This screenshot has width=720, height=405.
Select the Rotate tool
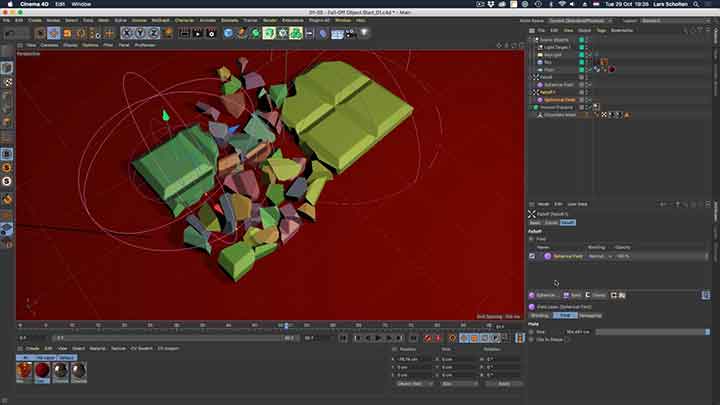(x=81, y=34)
